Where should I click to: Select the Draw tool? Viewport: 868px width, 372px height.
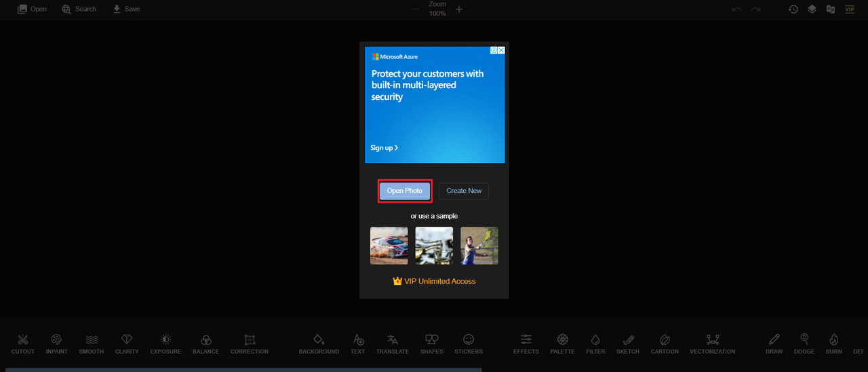(x=774, y=344)
